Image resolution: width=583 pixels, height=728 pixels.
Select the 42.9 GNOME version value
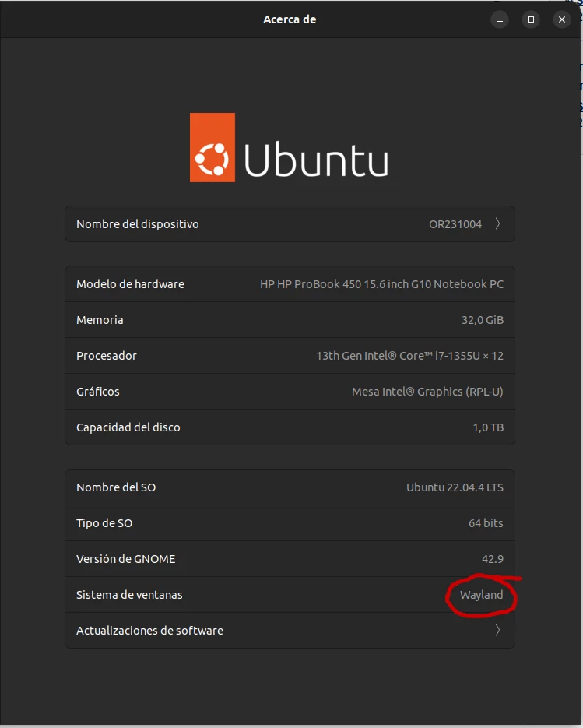click(x=493, y=558)
